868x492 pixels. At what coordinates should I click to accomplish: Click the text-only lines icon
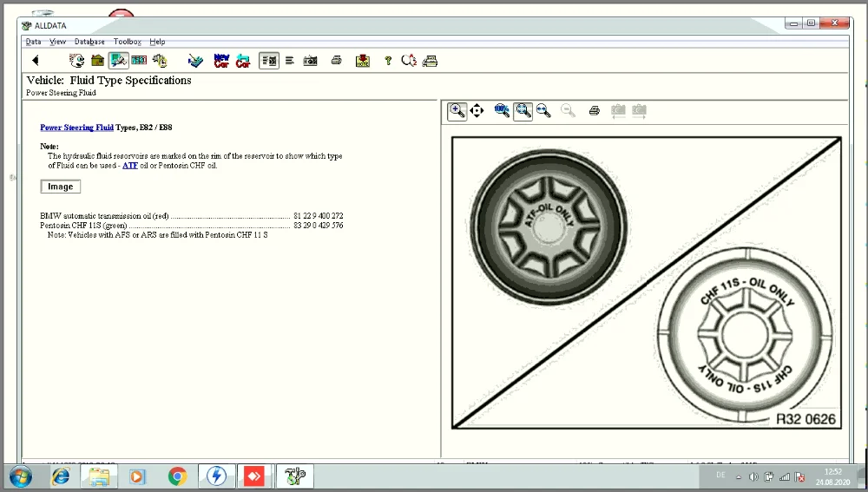pyautogui.click(x=290, y=61)
